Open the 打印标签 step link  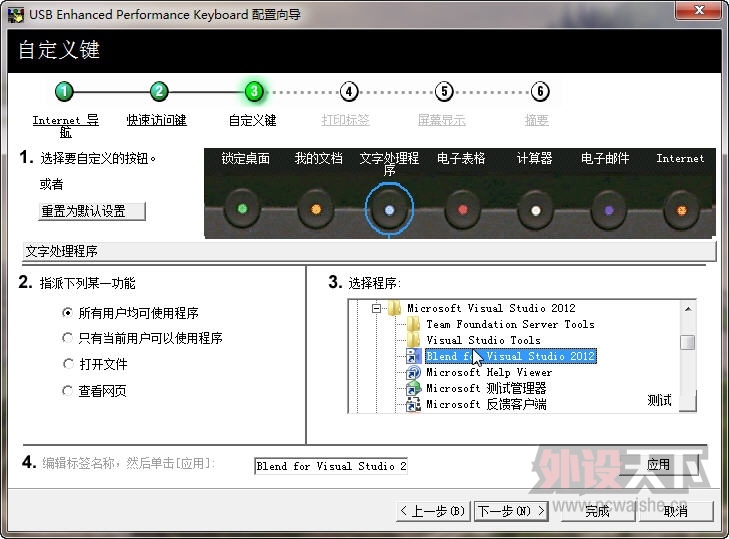tap(345, 120)
